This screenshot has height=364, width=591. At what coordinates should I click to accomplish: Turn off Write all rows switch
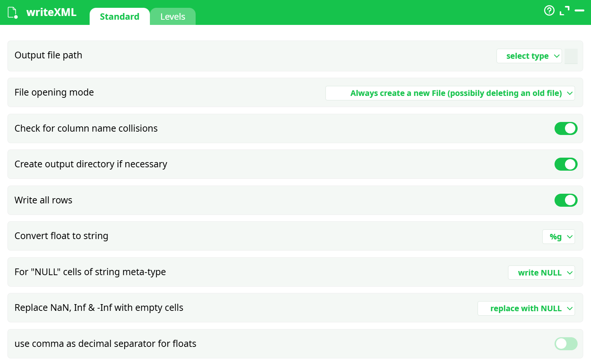tap(566, 200)
